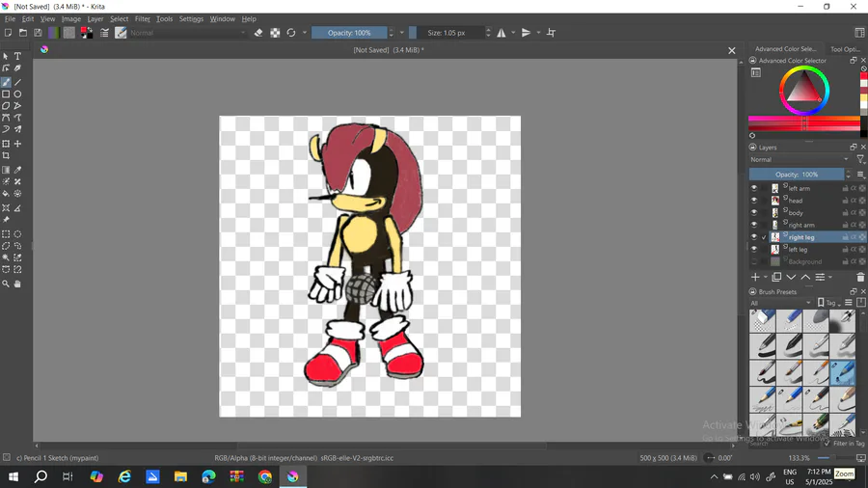
Task: Hide the left leg layer
Action: [754, 249]
